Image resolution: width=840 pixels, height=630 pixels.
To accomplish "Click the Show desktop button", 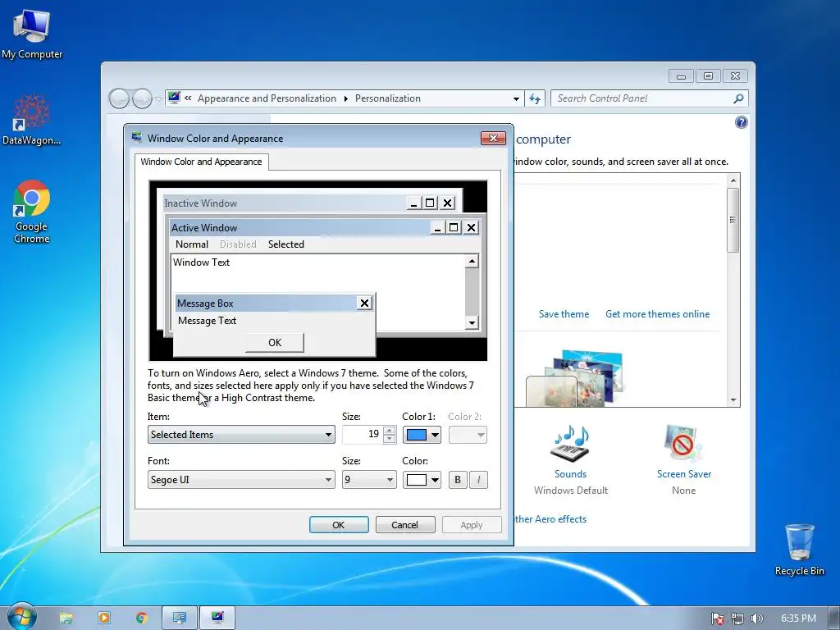I will pyautogui.click(x=835, y=618).
